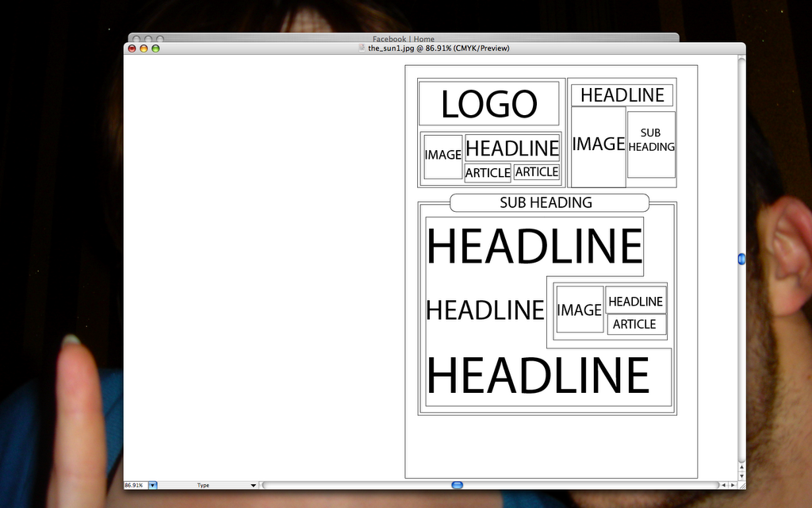The height and width of the screenshot is (508, 812).
Task: Select the two-line SUB HEADING box
Action: point(651,144)
